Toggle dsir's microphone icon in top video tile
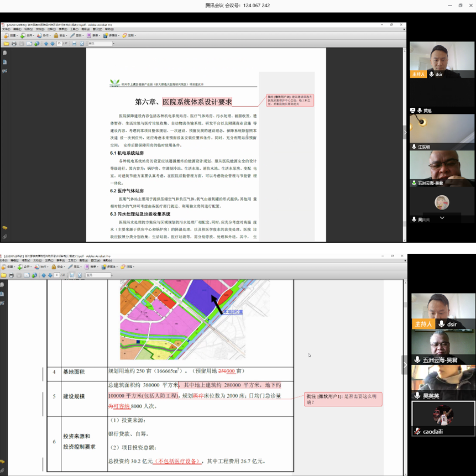 [431, 74]
